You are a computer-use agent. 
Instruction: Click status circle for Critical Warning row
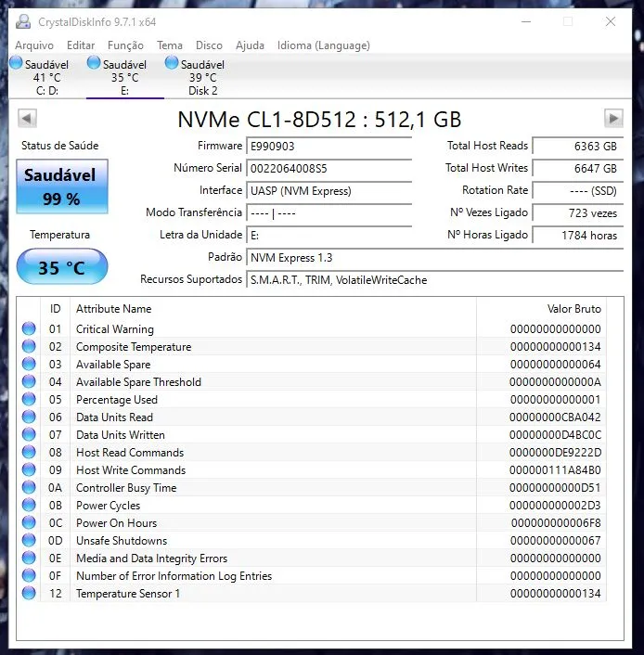pos(29,328)
